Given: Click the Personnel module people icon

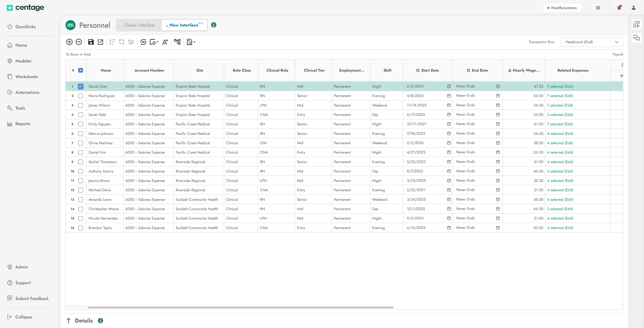Looking at the screenshot, I should (70, 25).
